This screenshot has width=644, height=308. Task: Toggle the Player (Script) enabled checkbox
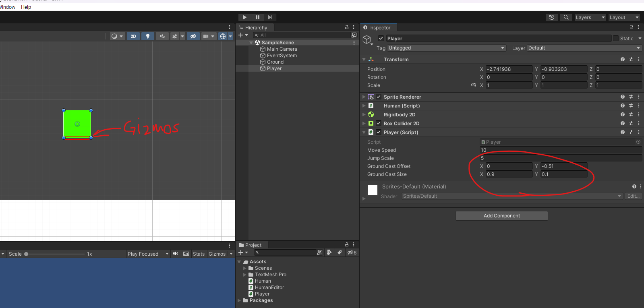pyautogui.click(x=379, y=132)
